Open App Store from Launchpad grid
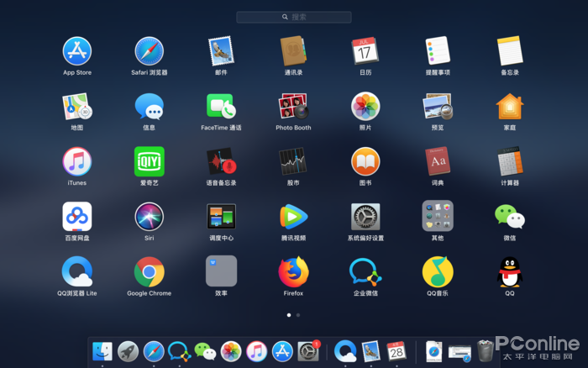The height and width of the screenshot is (368, 588). point(77,51)
